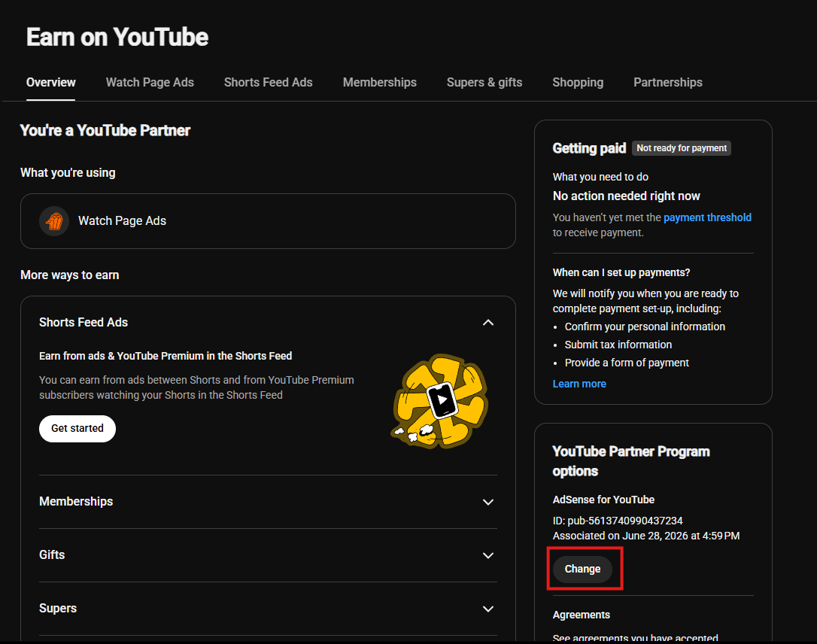Click the AdSense ID pub-5613740990437234 text
The width and height of the screenshot is (817, 644).
pos(618,521)
